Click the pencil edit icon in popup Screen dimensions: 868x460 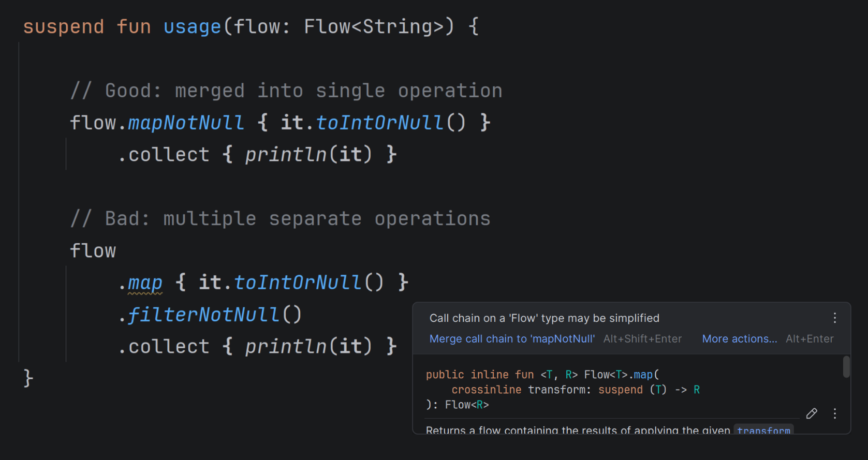pos(812,413)
